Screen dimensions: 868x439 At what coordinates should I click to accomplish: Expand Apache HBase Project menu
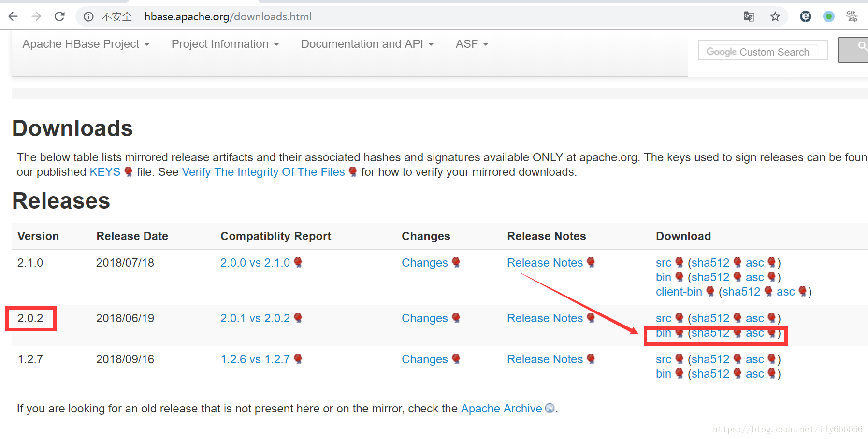86,44
